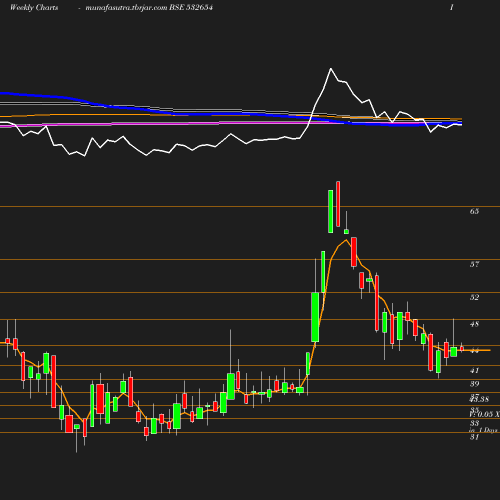Click the "V: 0.05 X" volume text
Viewport: 500px width, 500px height.
coord(484,414)
